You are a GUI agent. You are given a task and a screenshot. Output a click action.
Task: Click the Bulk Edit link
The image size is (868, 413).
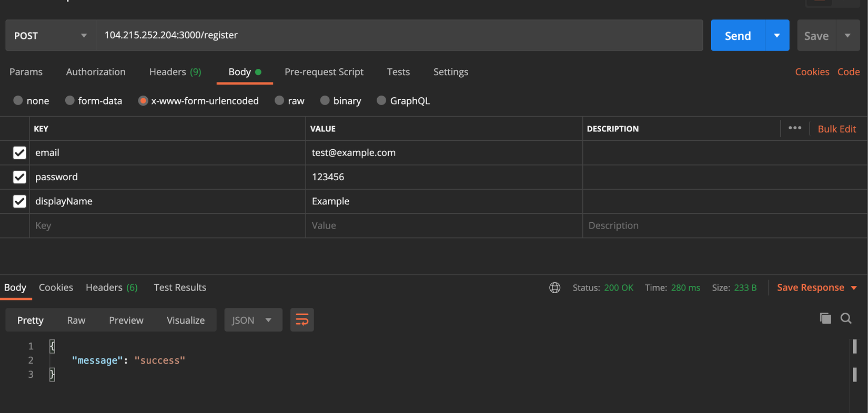836,129
